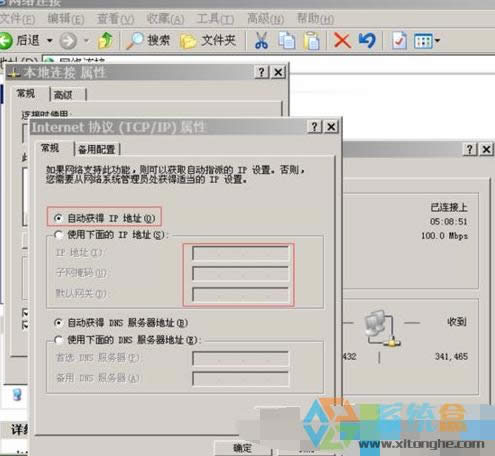495x456 pixels.
Task: Click the Undo arrow icon
Action: coord(367,41)
